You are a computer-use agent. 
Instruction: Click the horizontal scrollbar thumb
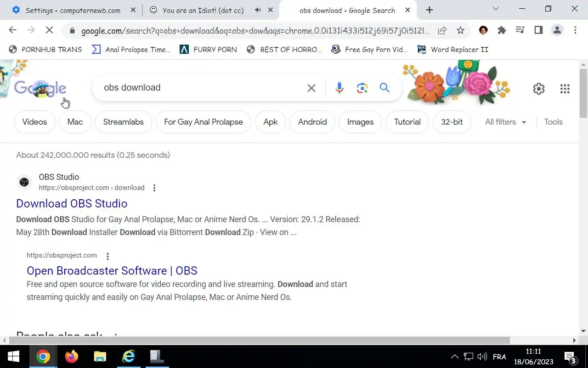[x=259, y=340]
